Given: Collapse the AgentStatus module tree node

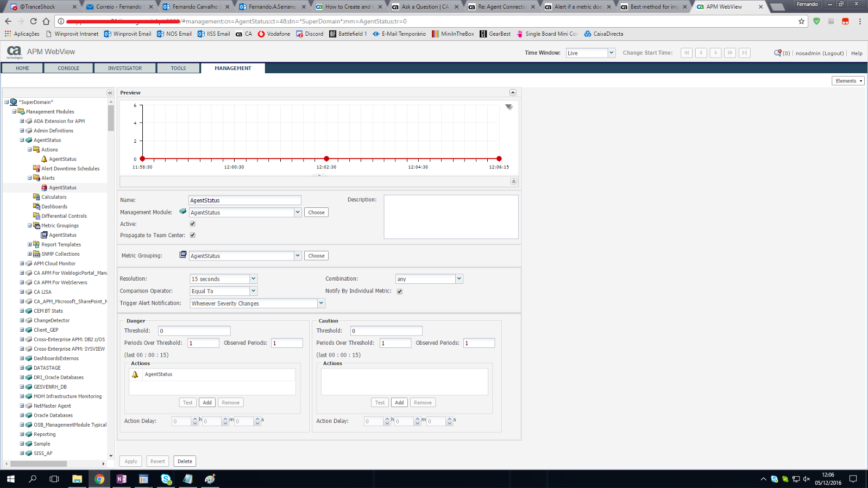Looking at the screenshot, I should pyautogui.click(x=22, y=140).
